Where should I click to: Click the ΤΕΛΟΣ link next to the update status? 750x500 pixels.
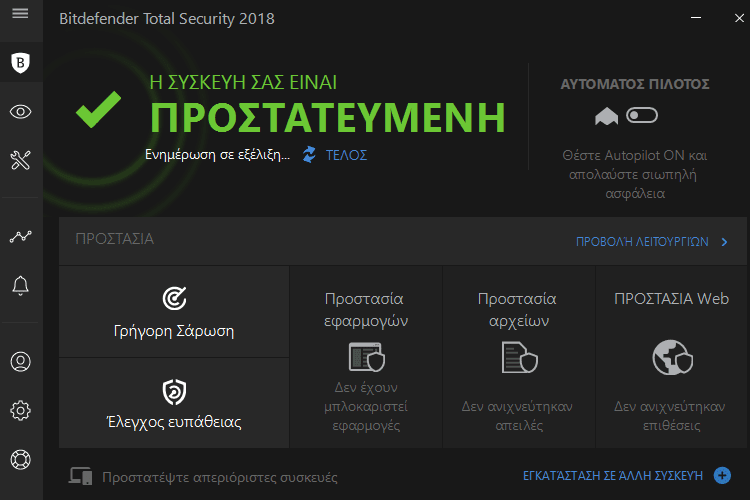tap(346, 155)
